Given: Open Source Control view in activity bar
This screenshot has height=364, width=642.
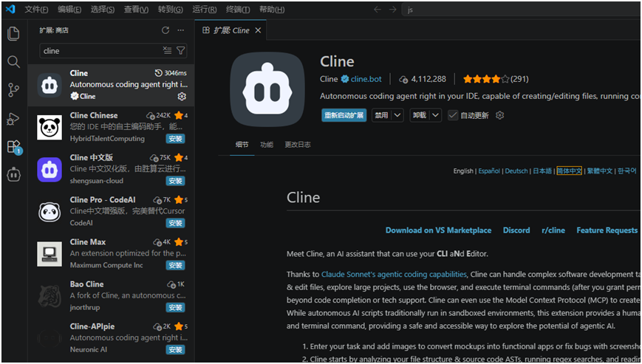Looking at the screenshot, I should point(13,90).
